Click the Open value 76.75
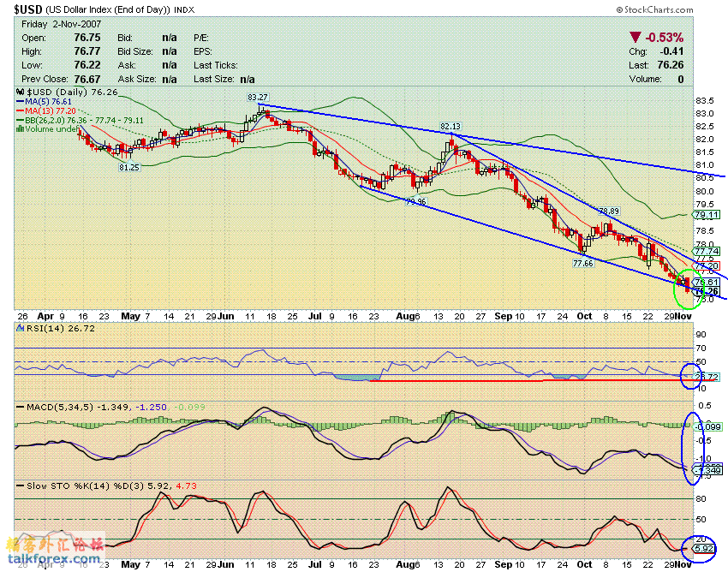Viewport: 728px width, 572px height. [x=87, y=38]
